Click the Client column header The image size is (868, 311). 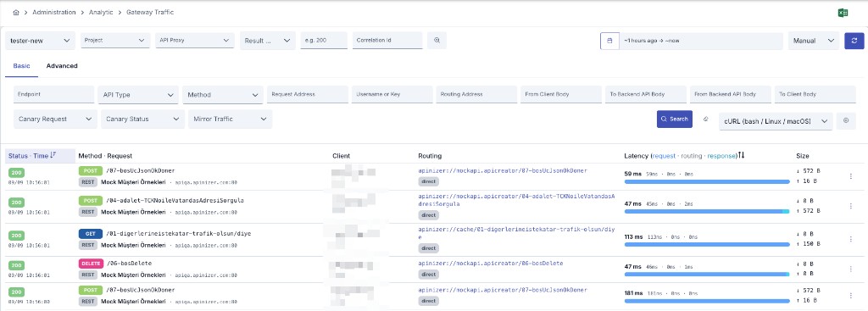342,156
